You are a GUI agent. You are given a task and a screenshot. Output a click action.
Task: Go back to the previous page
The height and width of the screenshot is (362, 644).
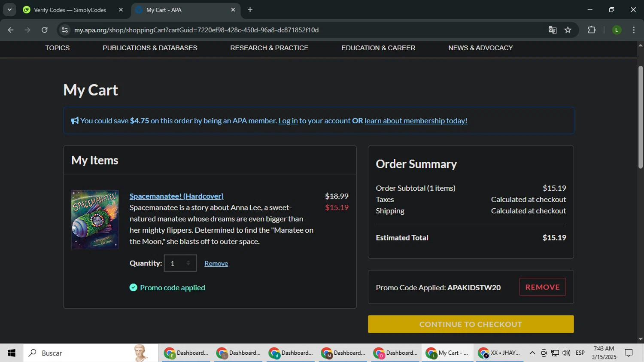pos(11,30)
